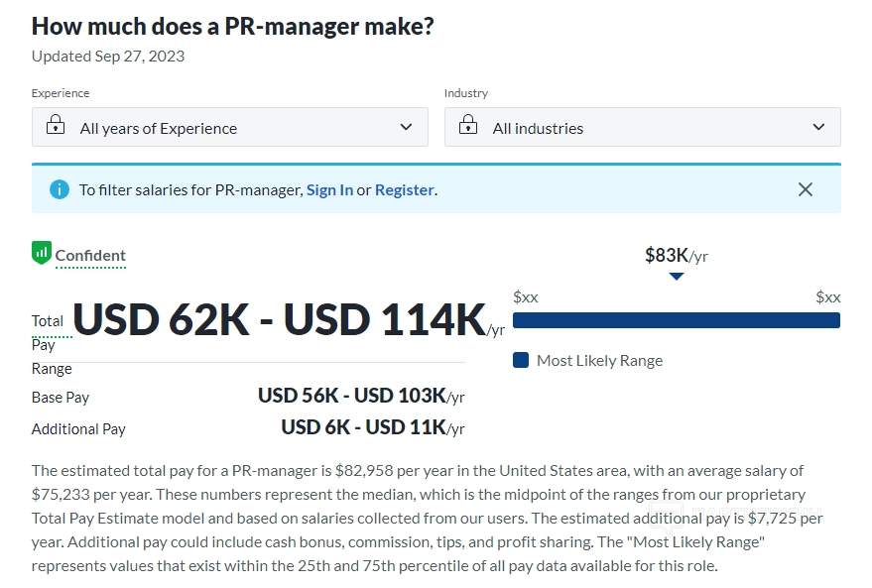Dismiss the sign-in filter banner
This screenshot has height=588, width=872.
[x=806, y=189]
